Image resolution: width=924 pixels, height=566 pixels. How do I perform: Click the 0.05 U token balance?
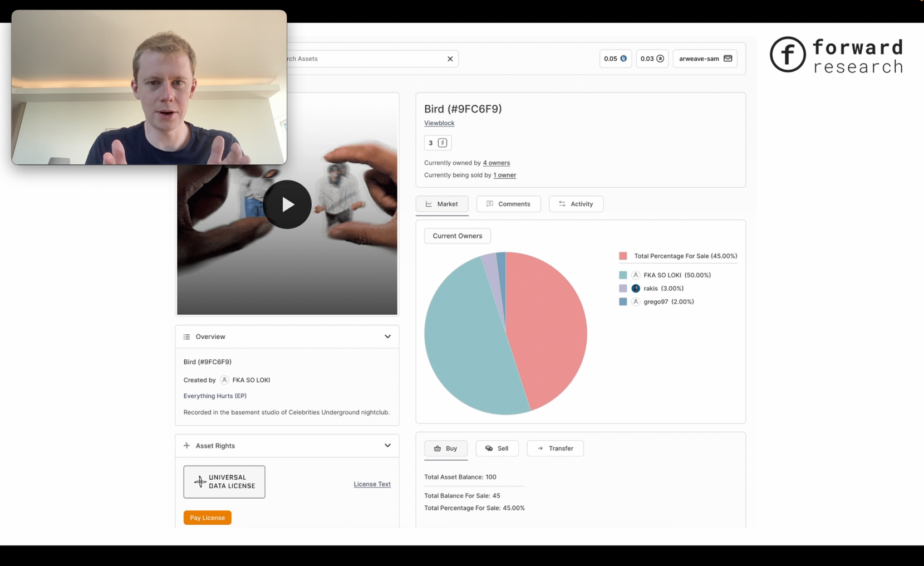[x=615, y=58]
